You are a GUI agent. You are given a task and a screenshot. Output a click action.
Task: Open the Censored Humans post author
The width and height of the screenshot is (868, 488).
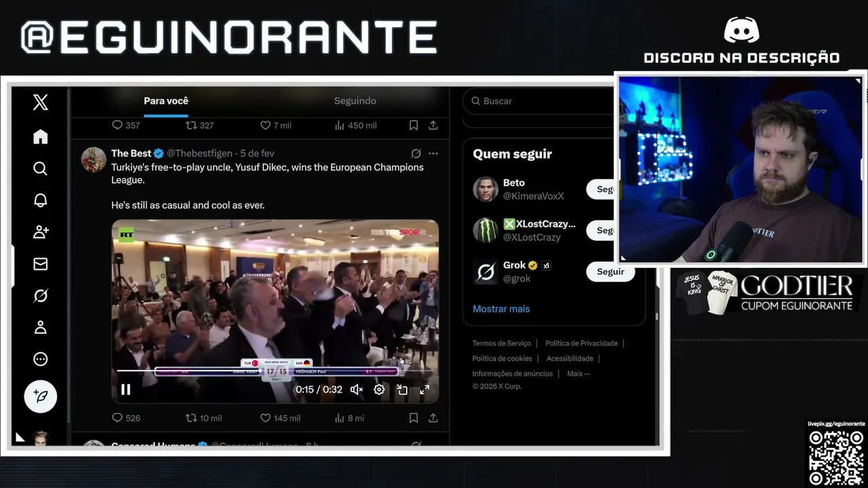[x=154, y=445]
